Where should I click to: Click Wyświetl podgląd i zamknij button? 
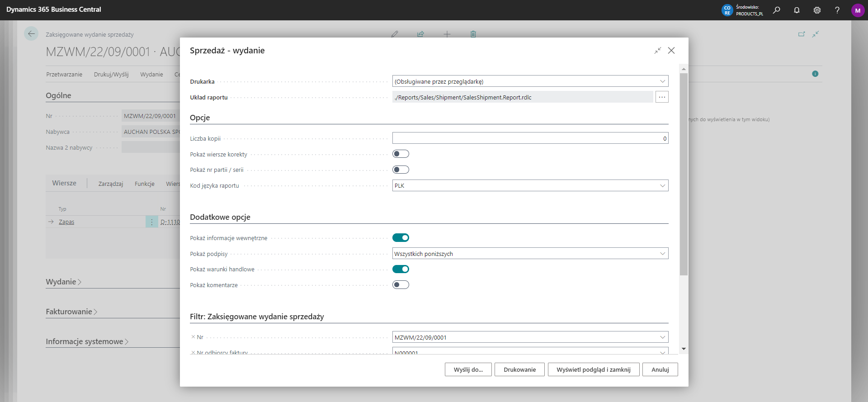[594, 369]
